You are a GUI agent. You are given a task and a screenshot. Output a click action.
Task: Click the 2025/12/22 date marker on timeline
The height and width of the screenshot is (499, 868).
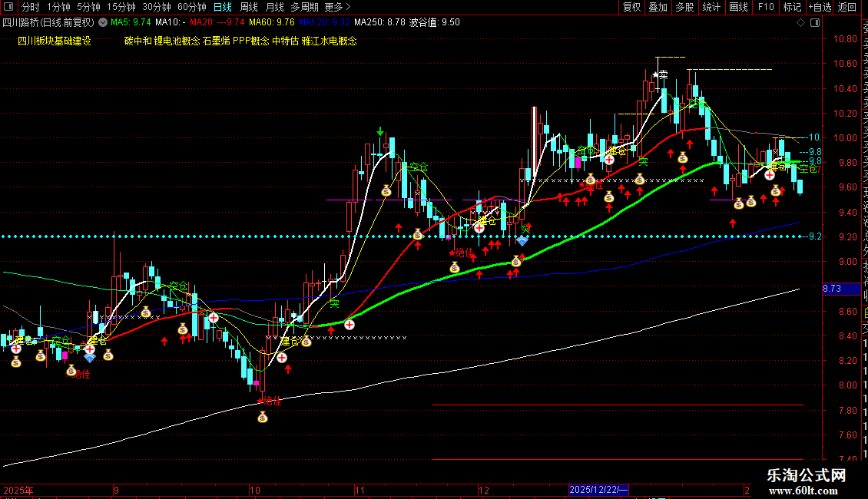pos(598,490)
